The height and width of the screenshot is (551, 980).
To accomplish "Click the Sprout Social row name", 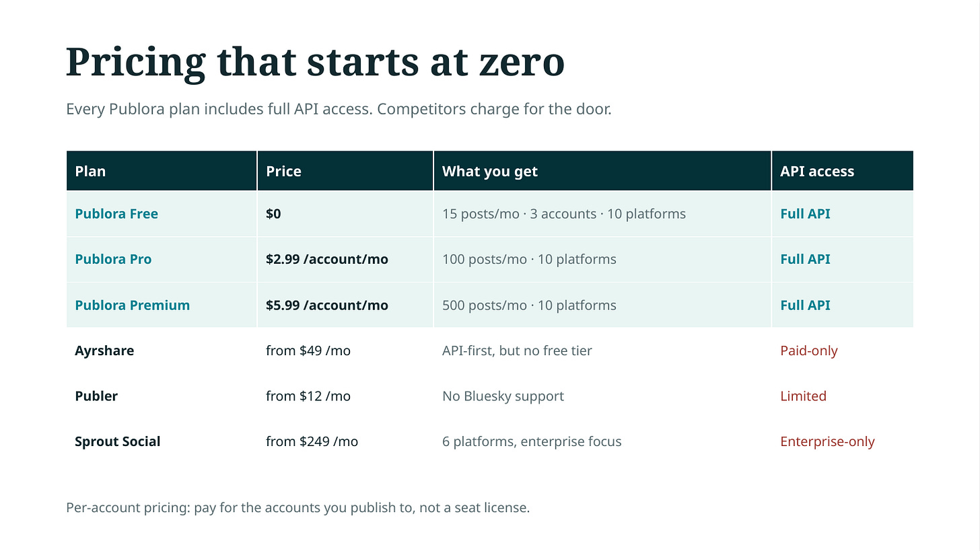I will point(118,441).
